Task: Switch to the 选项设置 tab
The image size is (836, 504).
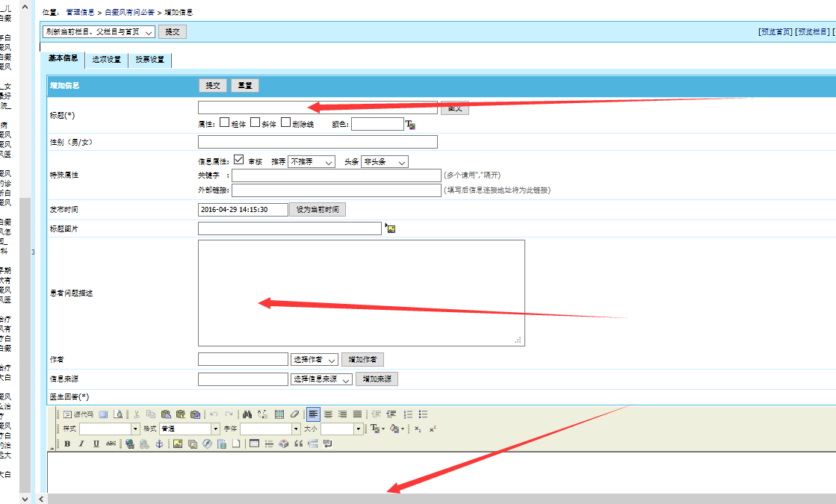Action: pyautogui.click(x=106, y=60)
